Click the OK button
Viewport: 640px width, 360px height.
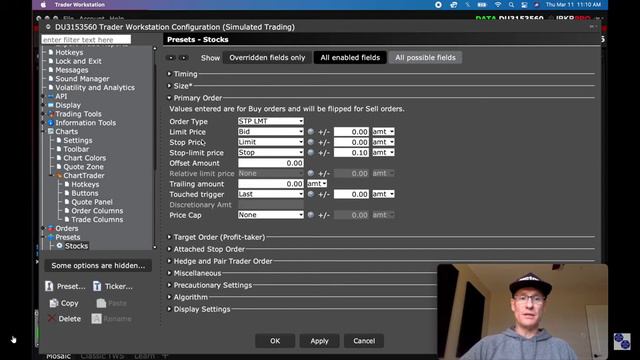pos(275,341)
